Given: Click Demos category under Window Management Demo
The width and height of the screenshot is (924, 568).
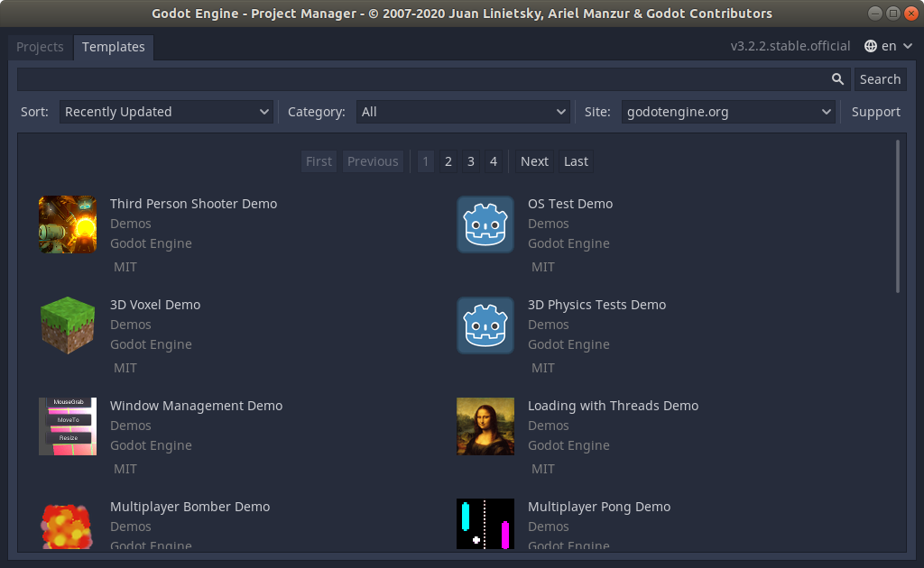Looking at the screenshot, I should tap(130, 426).
